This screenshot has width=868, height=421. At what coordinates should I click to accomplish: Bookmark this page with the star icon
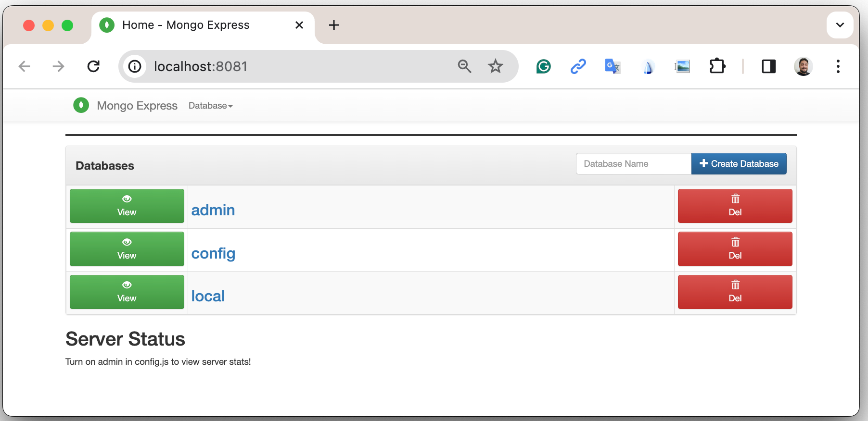tap(496, 66)
